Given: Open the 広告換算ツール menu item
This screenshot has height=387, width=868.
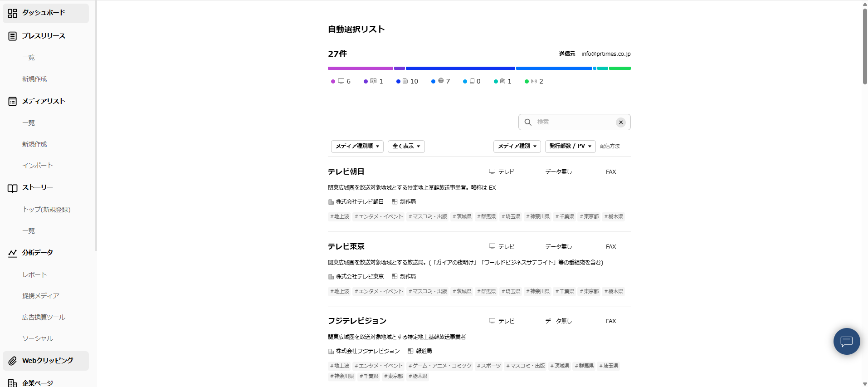Looking at the screenshot, I should (x=44, y=317).
